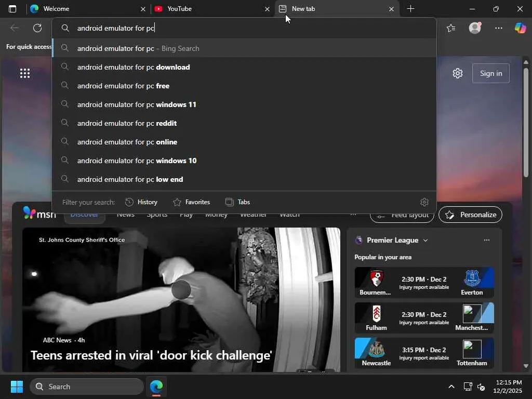Click the page vertical scrollbar thumb
532x399 pixels.
click(526, 122)
